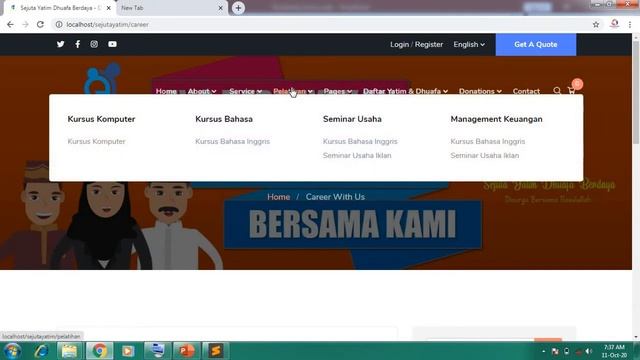
Task: Expand the Pages menu dropdown
Action: 338,91
